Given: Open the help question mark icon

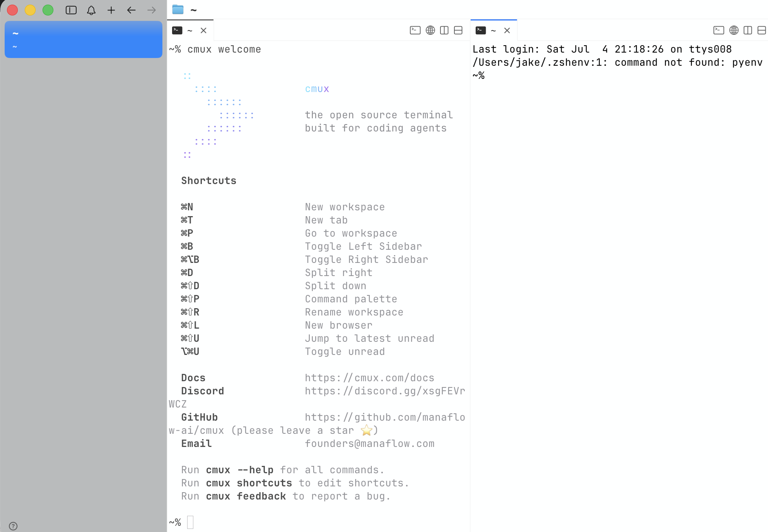Looking at the screenshot, I should pos(13,526).
